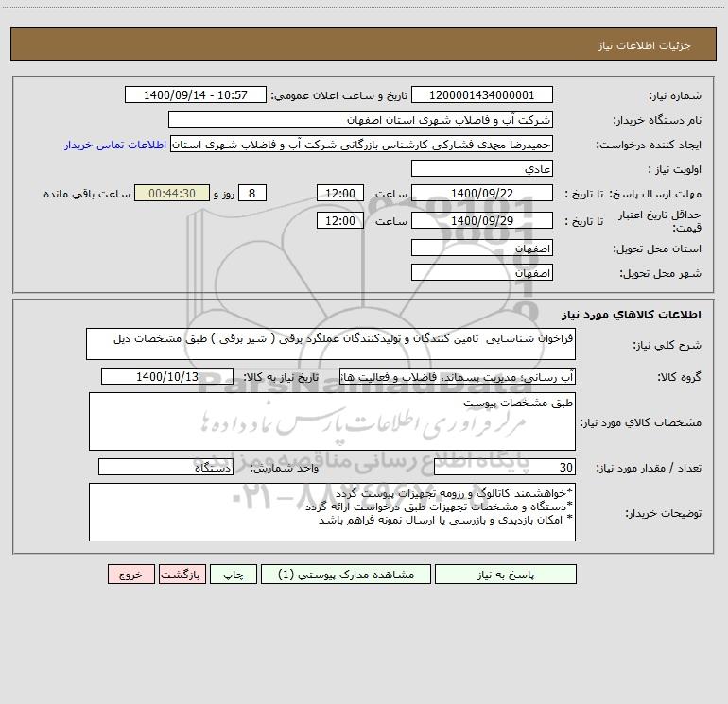This screenshot has height=704, width=728.
Task: Click remaining time counter 00:44:30
Action: click(x=172, y=193)
